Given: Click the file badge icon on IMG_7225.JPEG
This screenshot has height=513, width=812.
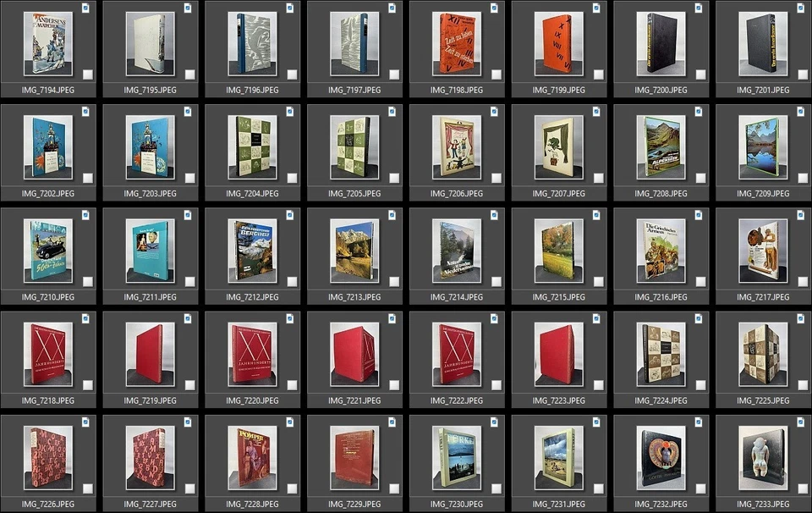Looking at the screenshot, I should pyautogui.click(x=801, y=318).
